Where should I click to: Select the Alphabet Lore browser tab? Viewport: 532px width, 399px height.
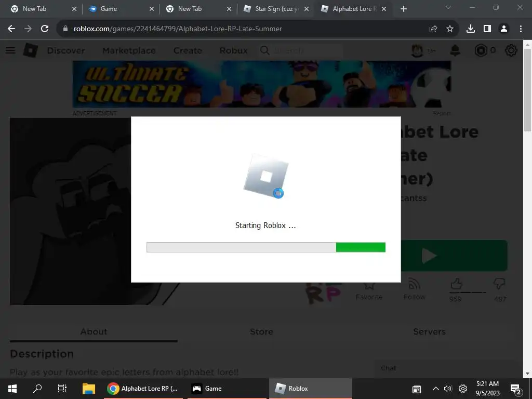[x=354, y=9]
